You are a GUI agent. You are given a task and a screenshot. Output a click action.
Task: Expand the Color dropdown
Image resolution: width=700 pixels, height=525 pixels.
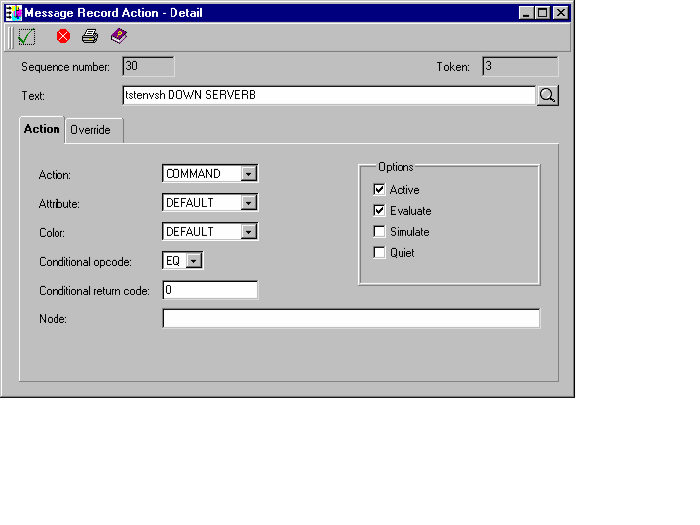coord(249,232)
